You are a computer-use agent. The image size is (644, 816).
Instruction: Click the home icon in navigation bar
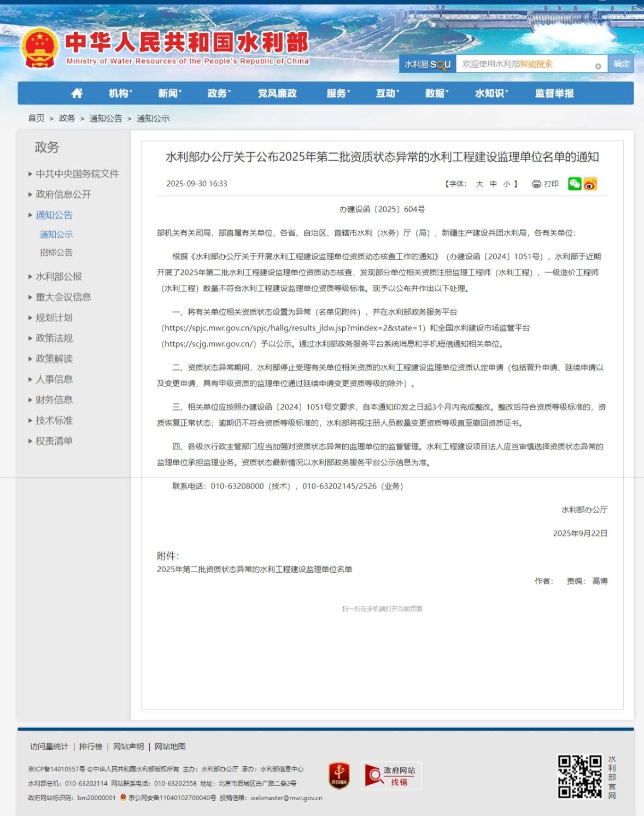coord(77,93)
